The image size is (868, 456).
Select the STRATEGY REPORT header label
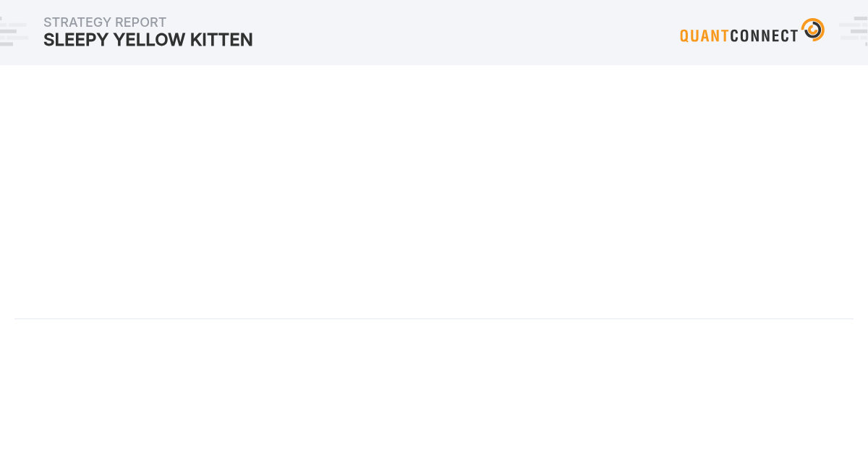[x=105, y=22]
